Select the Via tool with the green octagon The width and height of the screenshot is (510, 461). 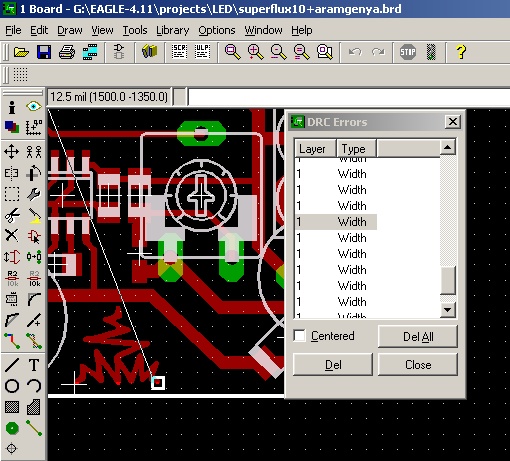12,428
